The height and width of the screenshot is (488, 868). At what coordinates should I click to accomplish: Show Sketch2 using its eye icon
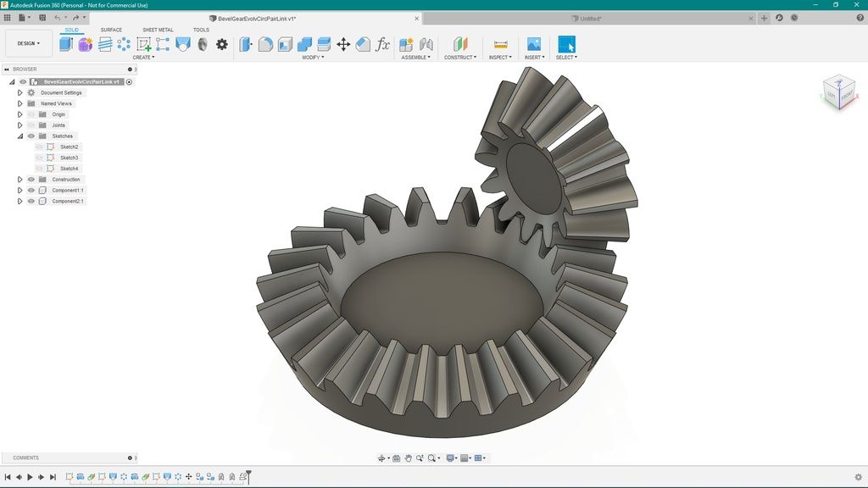pyautogui.click(x=39, y=147)
